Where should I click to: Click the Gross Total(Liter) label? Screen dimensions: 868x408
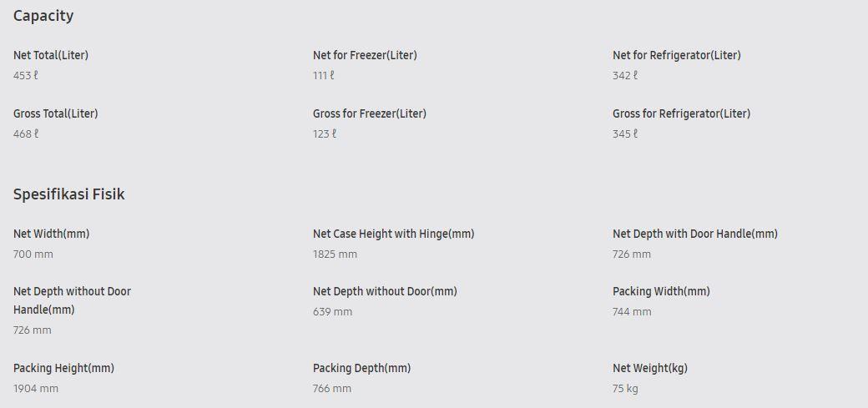coord(56,113)
